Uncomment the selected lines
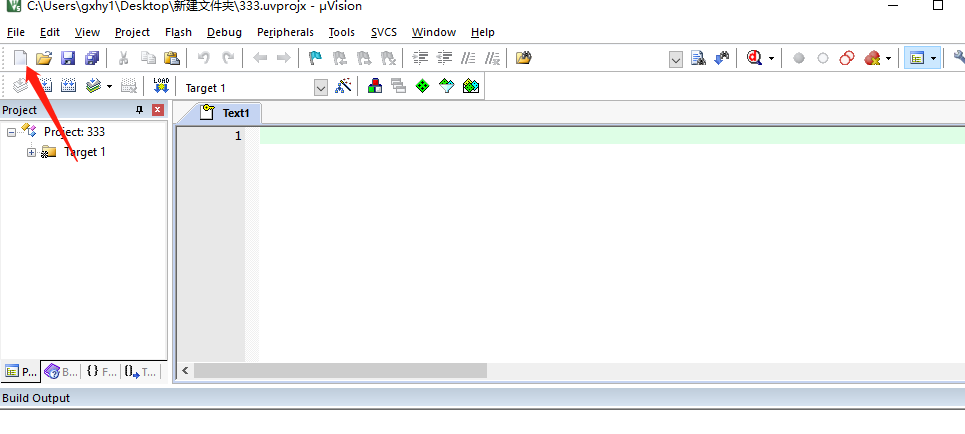965x434 pixels. click(492, 58)
